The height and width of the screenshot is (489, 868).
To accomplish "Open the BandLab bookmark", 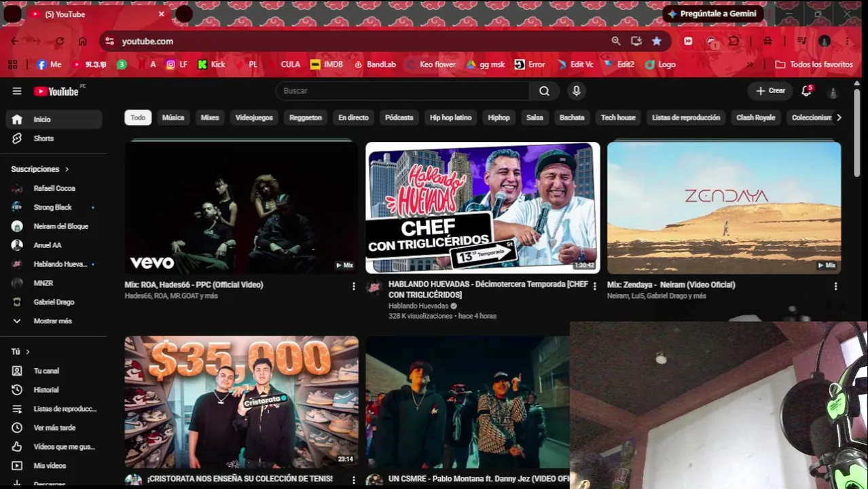I will pos(375,65).
